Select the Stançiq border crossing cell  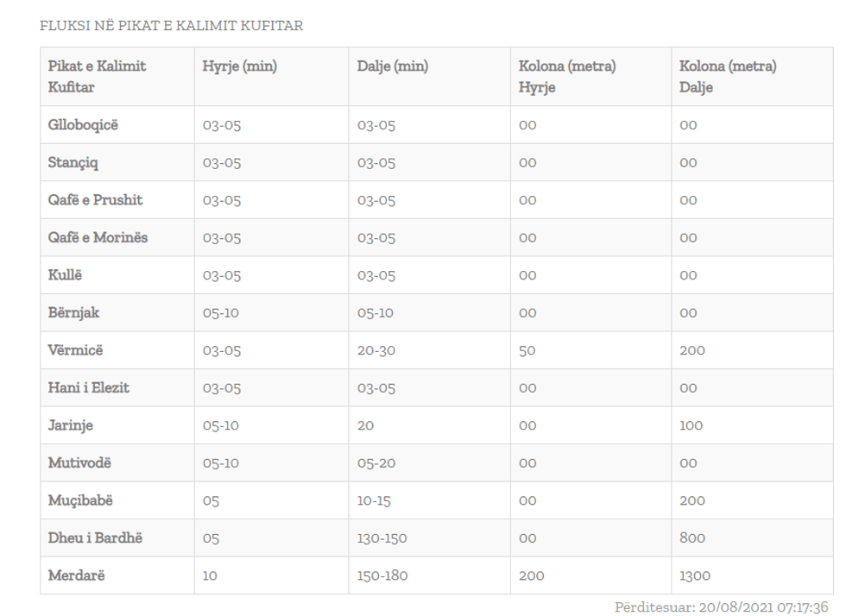coord(73,163)
